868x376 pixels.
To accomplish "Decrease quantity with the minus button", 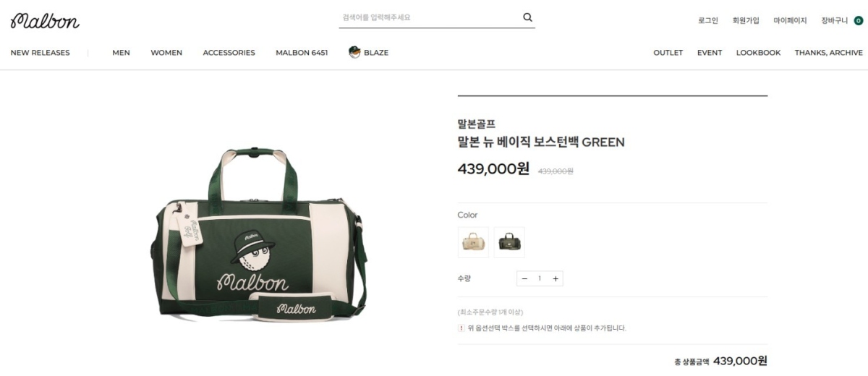I will click(524, 278).
